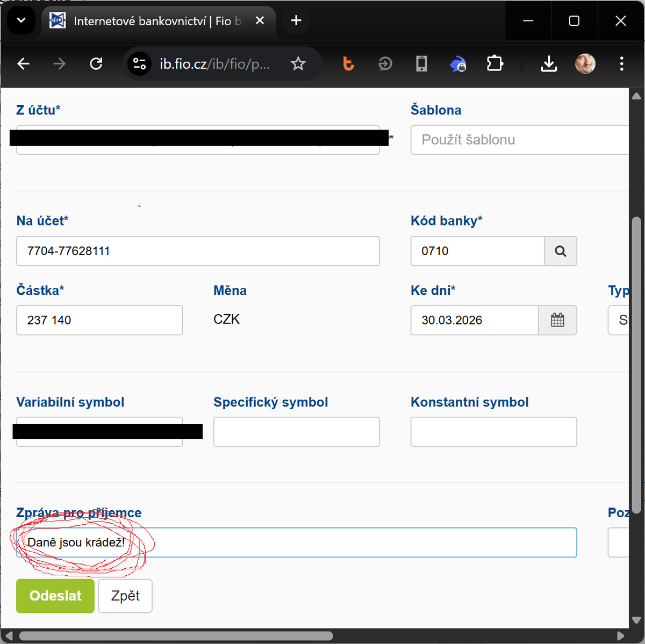Minimize the browser window
Screen dimensions: 645x644
click(528, 20)
